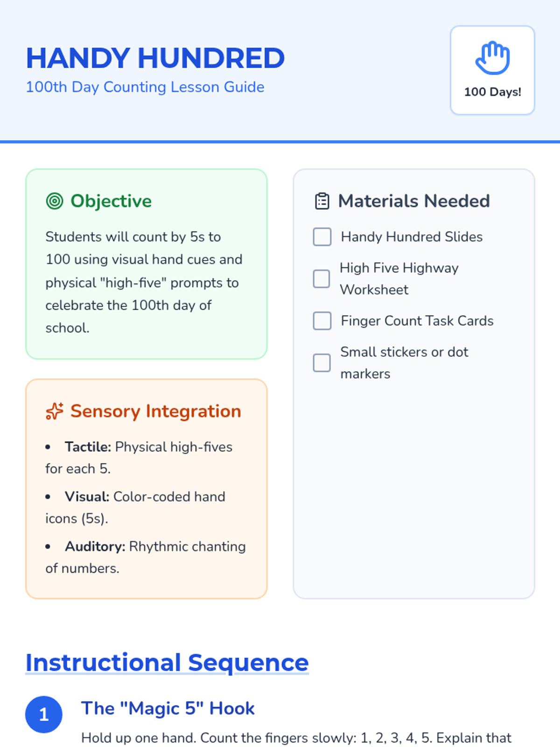
Task: Check the Handy Hundred Slides box
Action: pyautogui.click(x=322, y=237)
